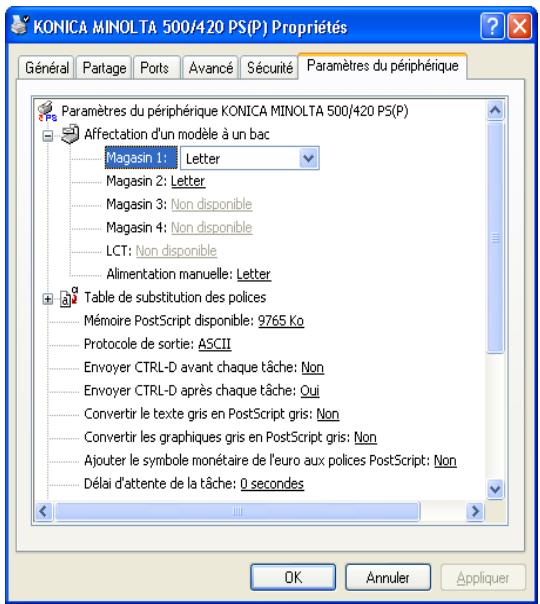540x604 pixels.
Task: Click the vertical scrollbar down arrow
Action: (x=495, y=489)
